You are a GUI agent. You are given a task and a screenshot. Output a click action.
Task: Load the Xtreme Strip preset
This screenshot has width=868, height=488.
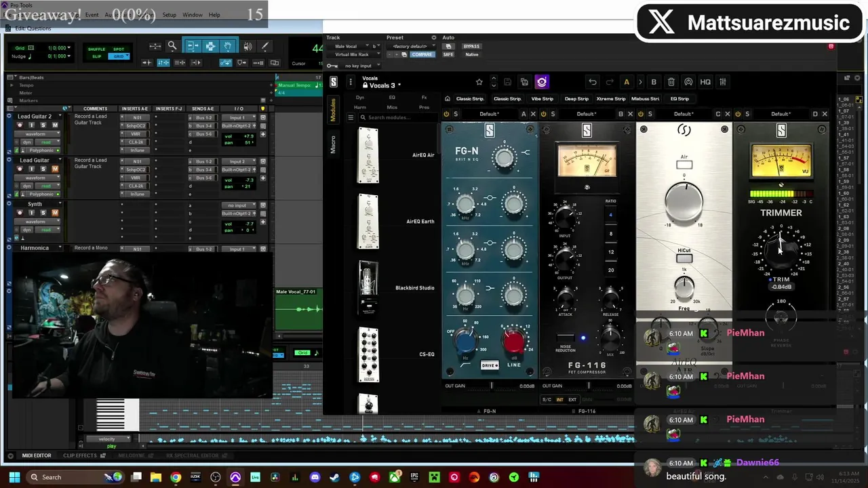[611, 98]
